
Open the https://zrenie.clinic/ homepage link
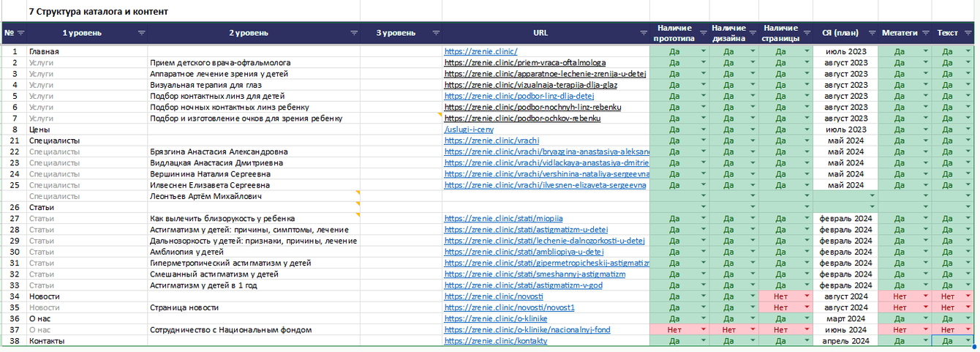tap(480, 52)
